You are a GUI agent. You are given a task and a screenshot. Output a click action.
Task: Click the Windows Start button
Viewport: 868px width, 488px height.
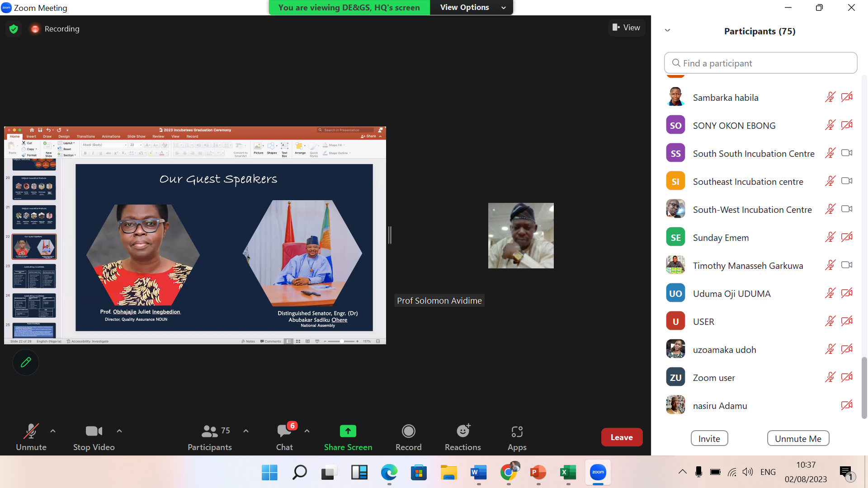[269, 473]
